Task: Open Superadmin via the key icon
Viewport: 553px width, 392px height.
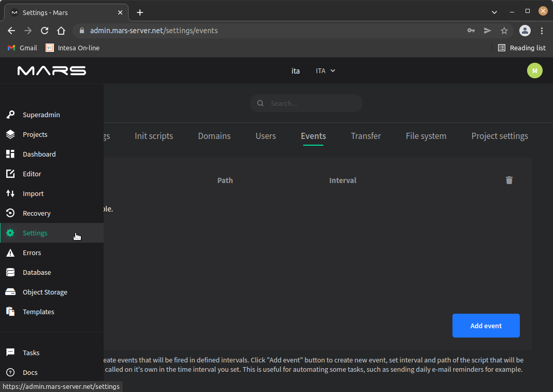Action: 10,115
